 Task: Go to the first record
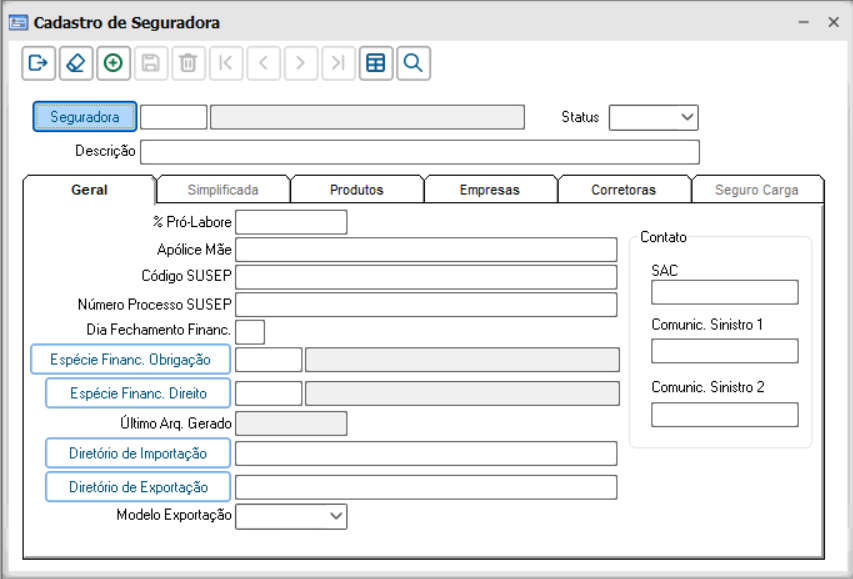point(225,63)
